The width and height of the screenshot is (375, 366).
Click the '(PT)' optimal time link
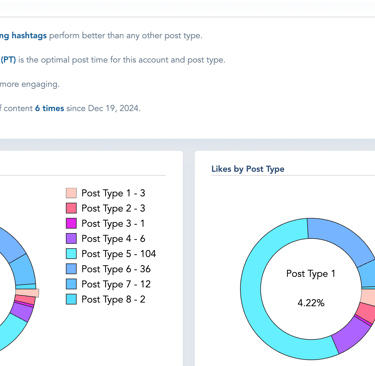[8, 60]
